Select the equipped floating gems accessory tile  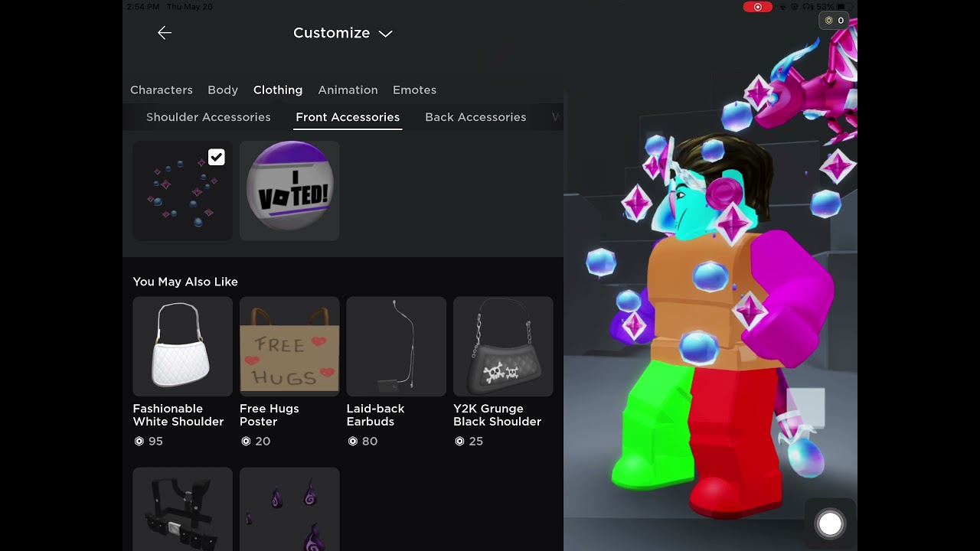click(182, 191)
